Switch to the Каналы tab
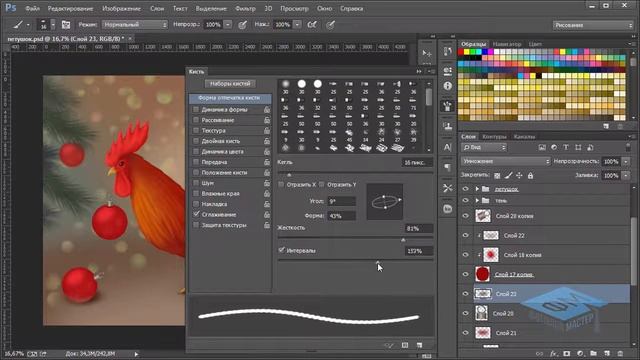 [524, 137]
